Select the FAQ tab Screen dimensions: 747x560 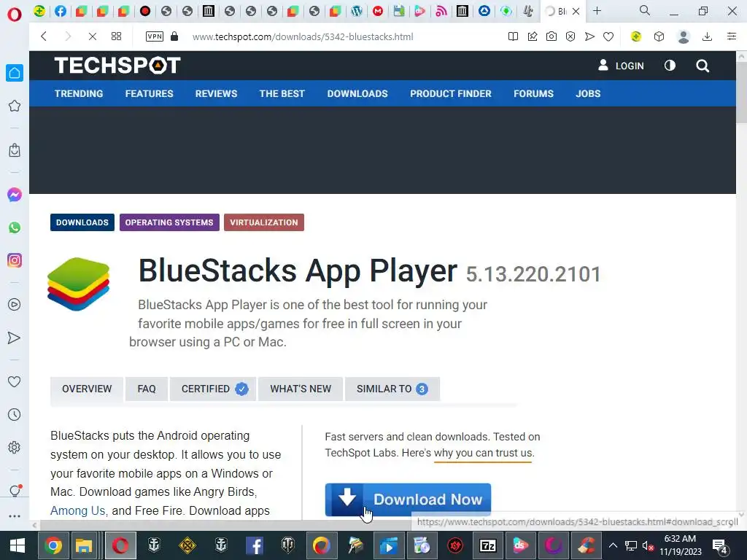[x=146, y=389]
